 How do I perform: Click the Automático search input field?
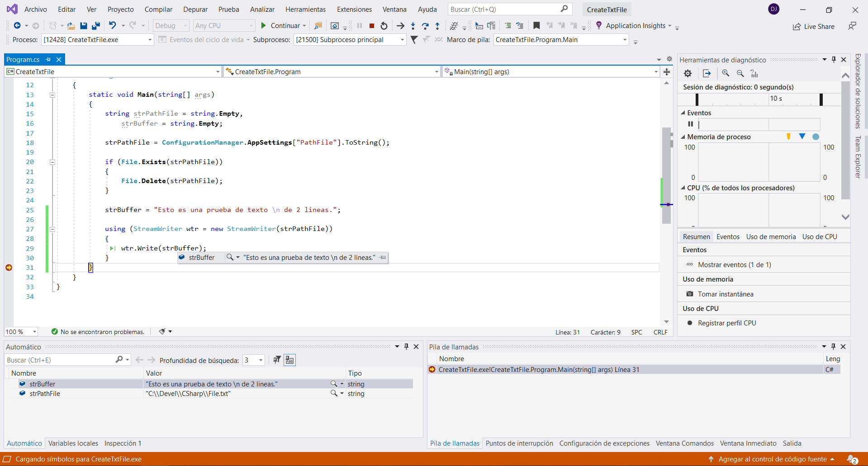[59, 360]
